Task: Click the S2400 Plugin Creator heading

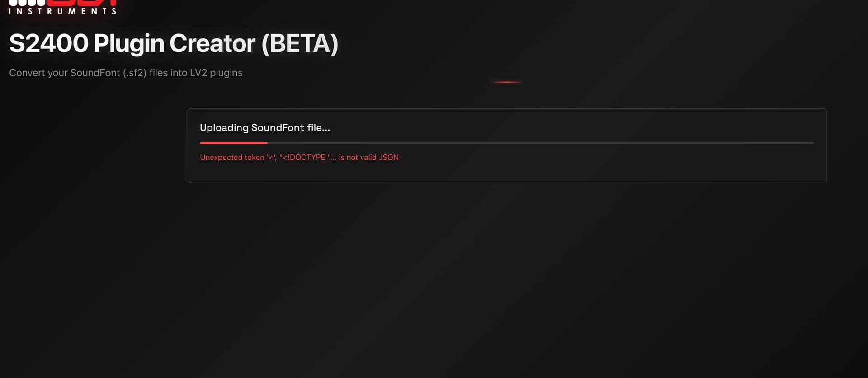Action: (174, 44)
